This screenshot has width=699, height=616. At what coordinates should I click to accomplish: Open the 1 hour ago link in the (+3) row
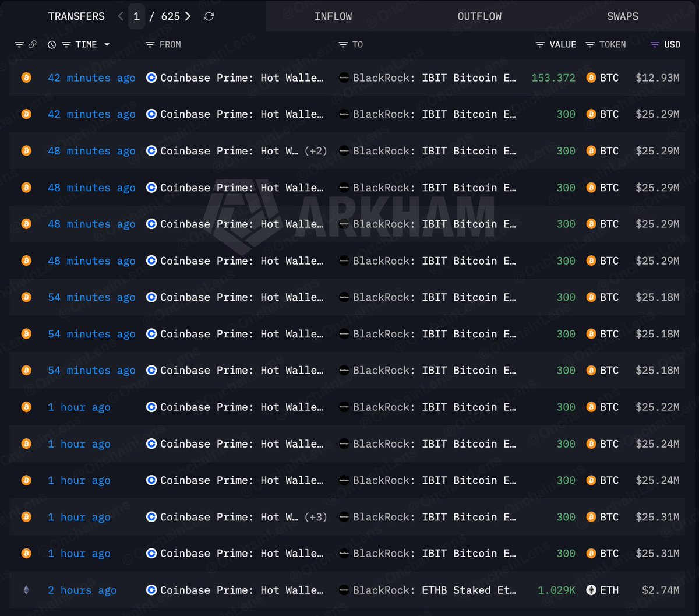point(79,517)
